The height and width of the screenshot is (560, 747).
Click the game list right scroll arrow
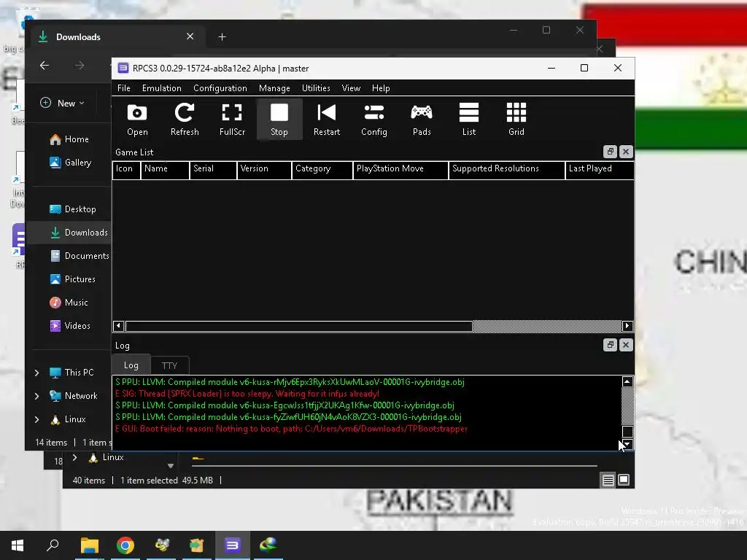click(x=627, y=326)
